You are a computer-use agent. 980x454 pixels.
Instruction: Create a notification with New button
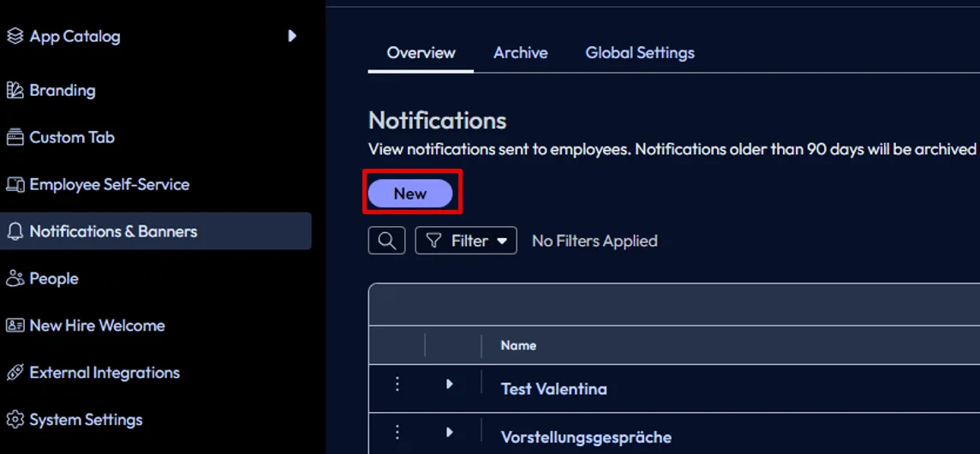click(x=410, y=194)
